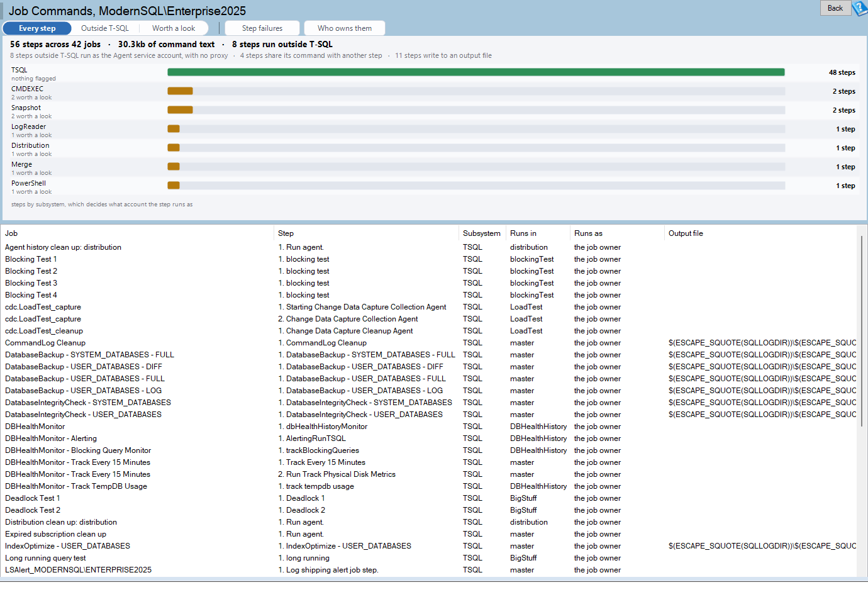The image size is (868, 614).
Task: Click the Log shipping alert job step
Action: coord(328,570)
